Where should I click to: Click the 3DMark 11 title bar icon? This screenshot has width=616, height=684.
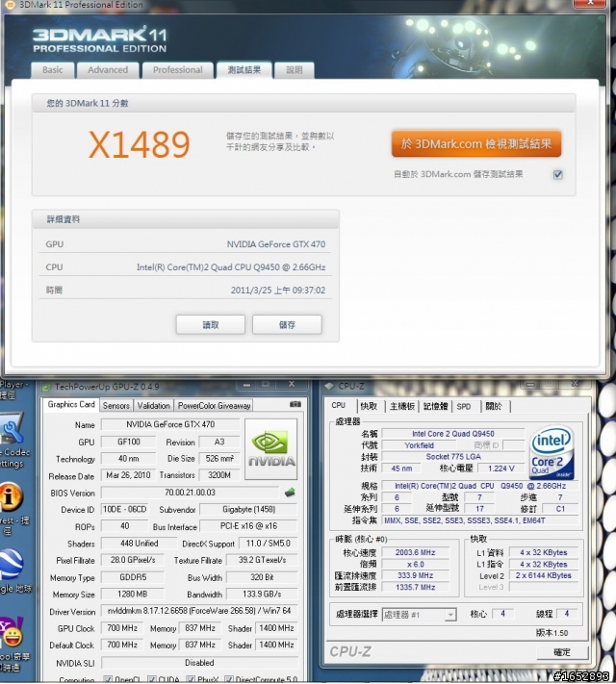pos(10,5)
